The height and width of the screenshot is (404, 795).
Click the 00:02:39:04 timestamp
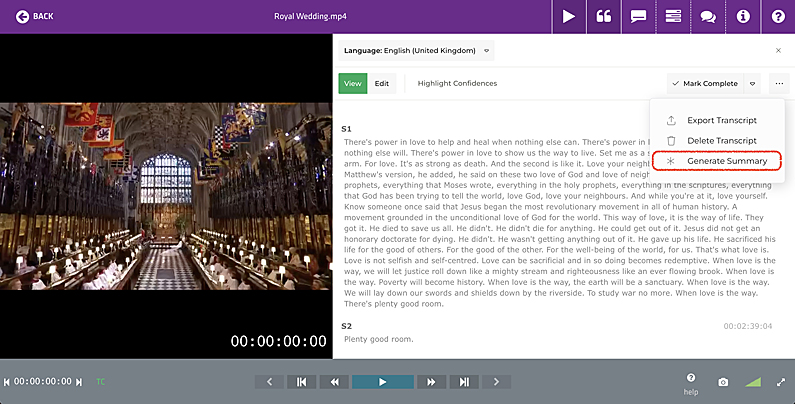tap(748, 326)
